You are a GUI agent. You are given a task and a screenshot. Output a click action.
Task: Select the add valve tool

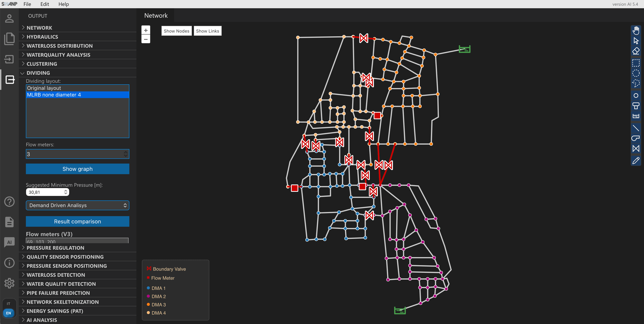coord(636,149)
